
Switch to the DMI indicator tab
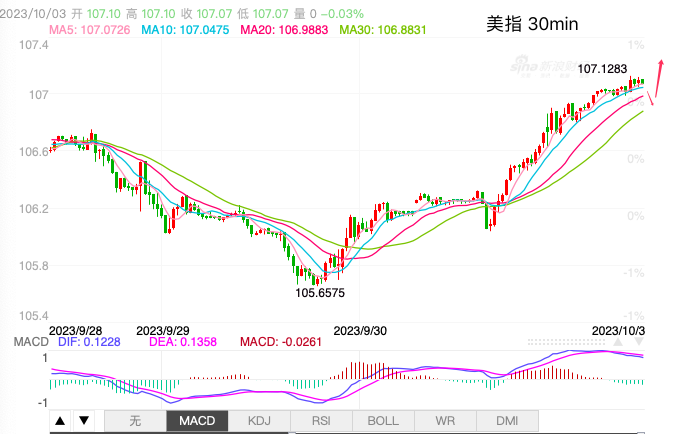click(x=507, y=421)
